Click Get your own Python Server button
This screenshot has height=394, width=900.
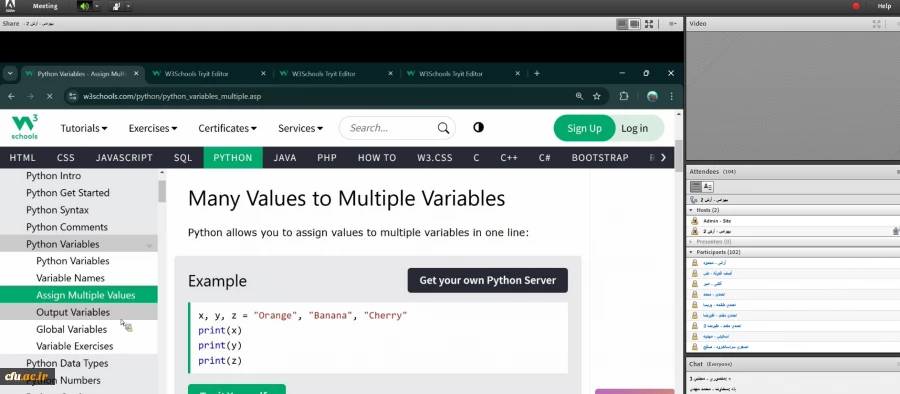click(488, 280)
